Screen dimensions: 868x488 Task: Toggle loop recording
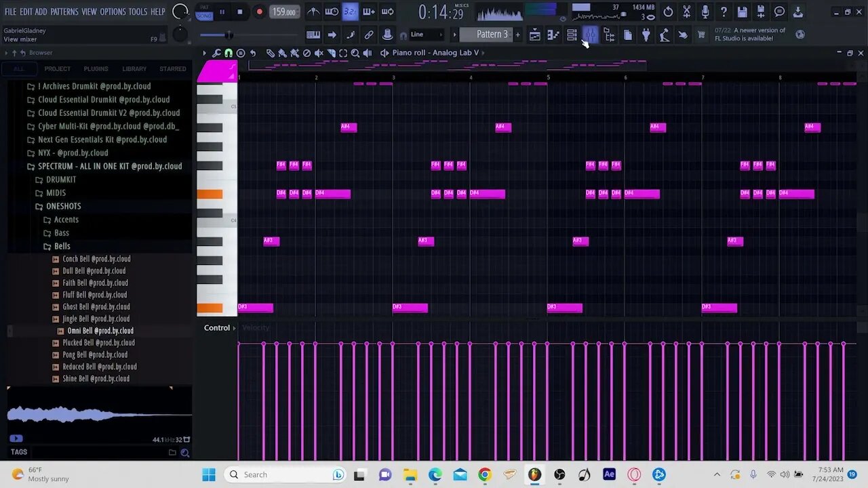click(387, 12)
